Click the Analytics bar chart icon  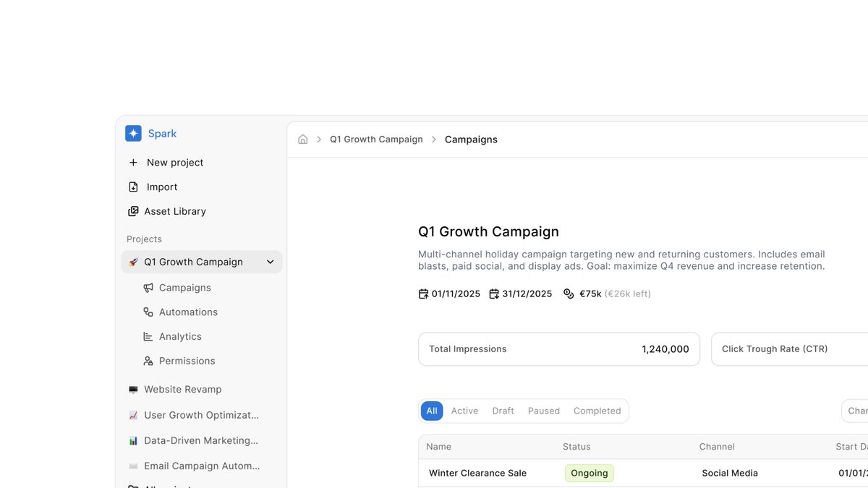tap(148, 336)
